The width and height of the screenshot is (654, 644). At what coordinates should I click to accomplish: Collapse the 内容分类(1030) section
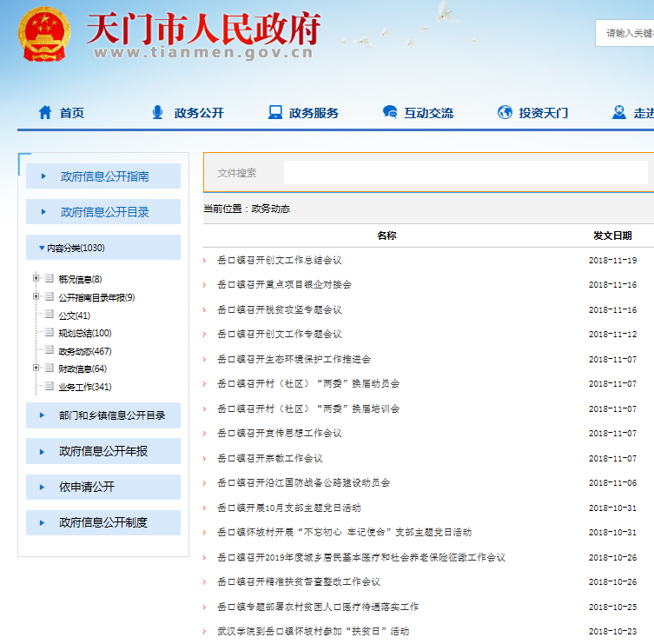pyautogui.click(x=41, y=249)
